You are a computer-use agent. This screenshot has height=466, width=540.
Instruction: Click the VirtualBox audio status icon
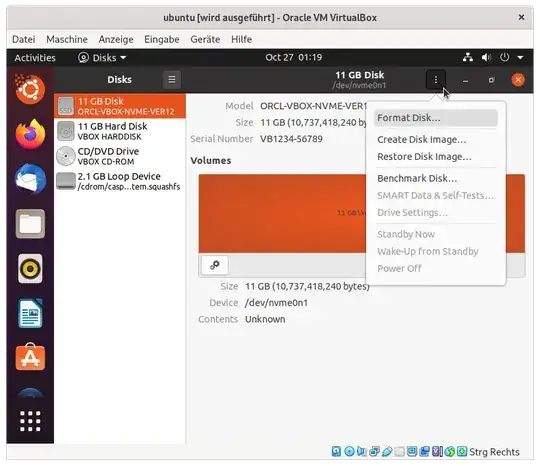point(362,451)
